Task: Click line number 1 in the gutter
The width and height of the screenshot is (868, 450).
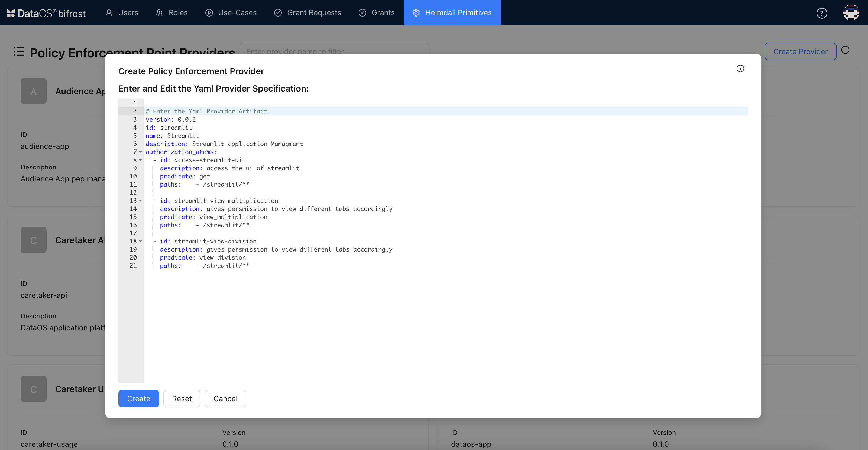Action: [135, 103]
